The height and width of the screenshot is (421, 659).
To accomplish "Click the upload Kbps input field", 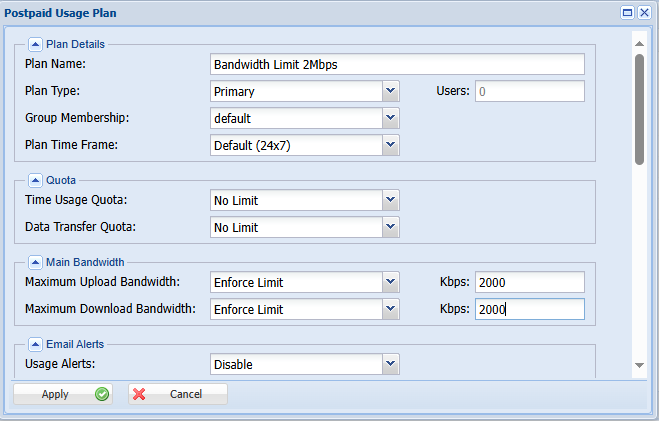I will click(529, 282).
